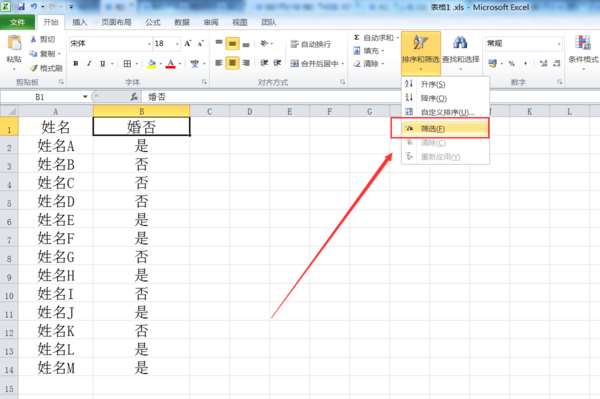The height and width of the screenshot is (399, 600).
Task: Click the green File button
Action: coord(18,22)
